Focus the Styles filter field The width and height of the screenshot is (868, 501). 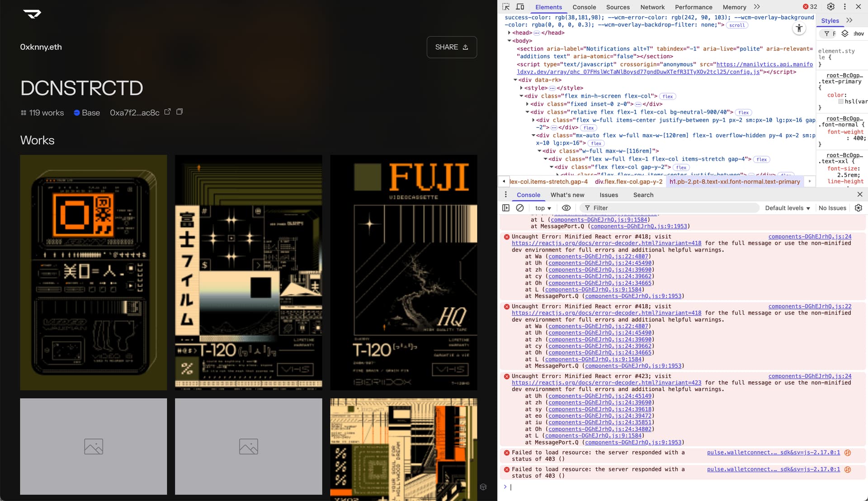830,33
